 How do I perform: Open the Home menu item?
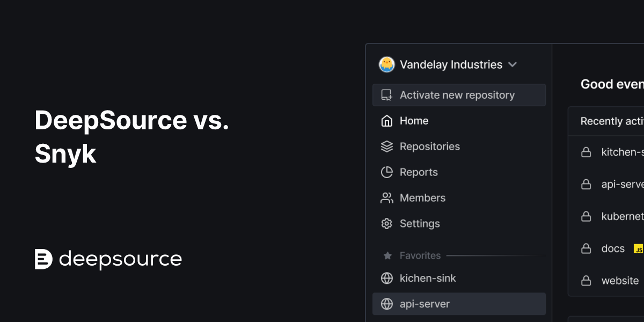pyautogui.click(x=414, y=121)
